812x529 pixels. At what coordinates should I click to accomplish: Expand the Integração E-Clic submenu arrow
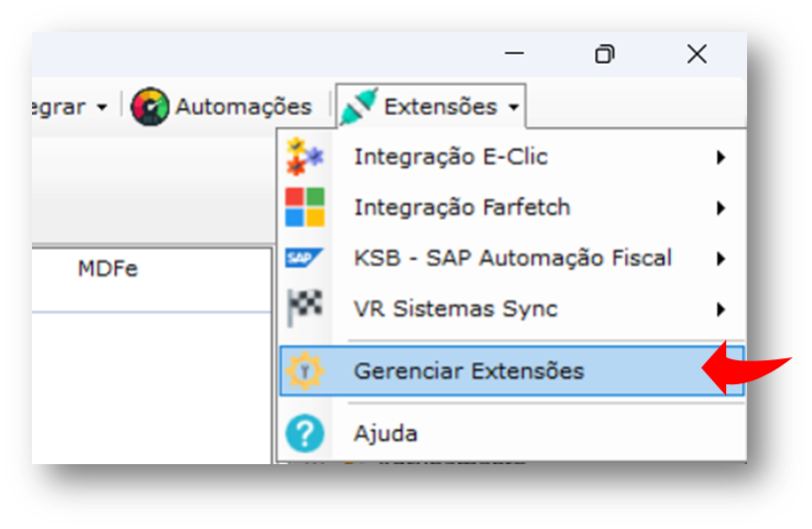point(720,158)
